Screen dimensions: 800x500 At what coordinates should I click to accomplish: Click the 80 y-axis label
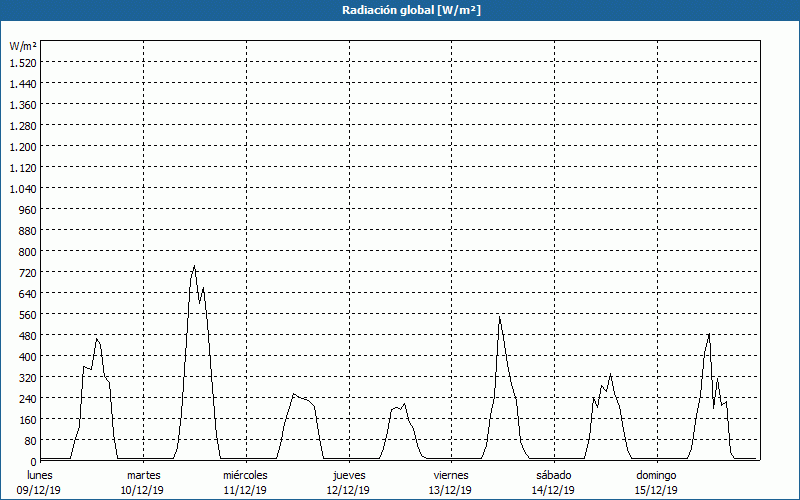(31, 440)
